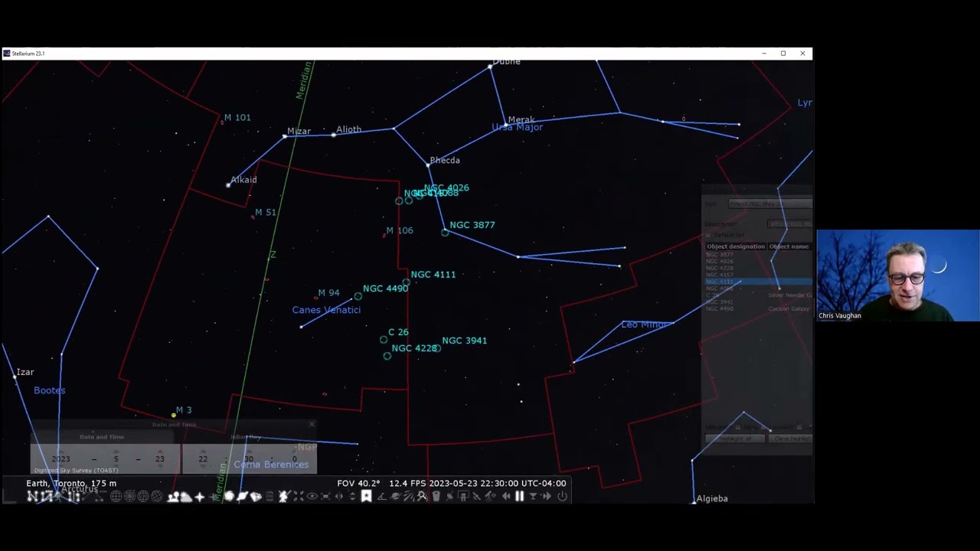Viewport: 980px width, 551px height.
Task: Activate angle measure tool icon
Action: pos(381,496)
